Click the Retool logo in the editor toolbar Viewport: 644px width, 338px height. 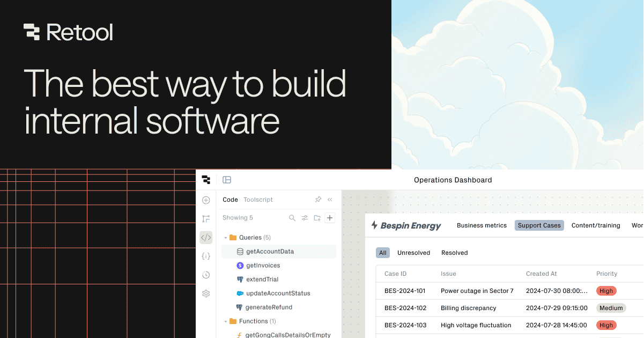click(x=206, y=180)
